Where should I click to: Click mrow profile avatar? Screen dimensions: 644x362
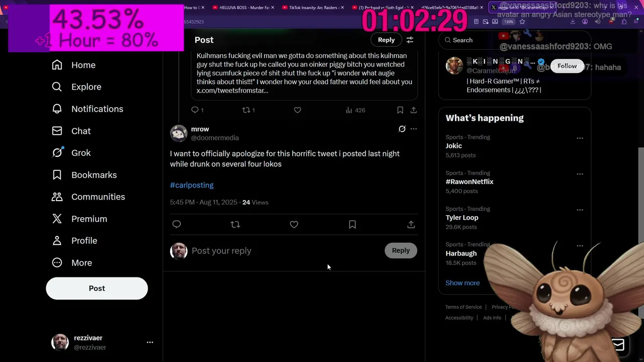click(179, 133)
